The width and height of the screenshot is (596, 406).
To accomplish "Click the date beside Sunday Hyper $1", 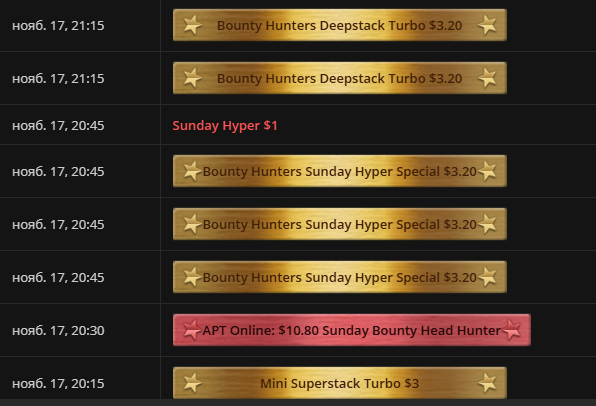I will pos(58,125).
